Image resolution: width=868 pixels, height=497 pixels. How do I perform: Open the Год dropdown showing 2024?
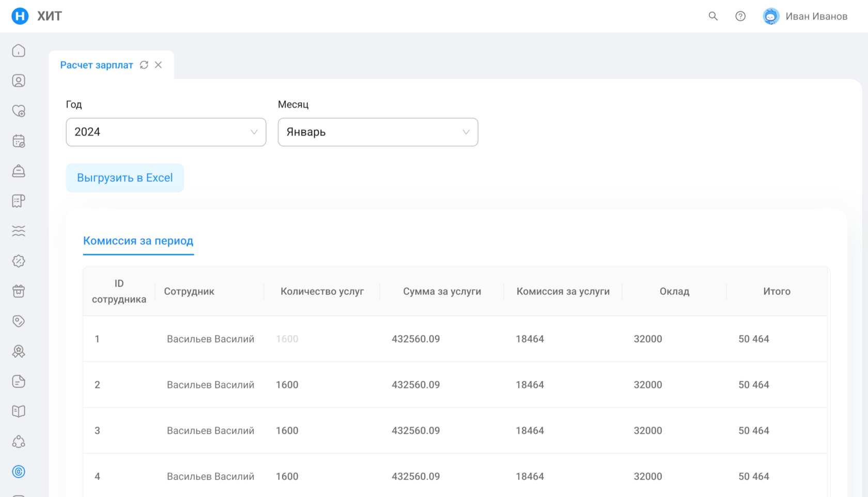(166, 132)
